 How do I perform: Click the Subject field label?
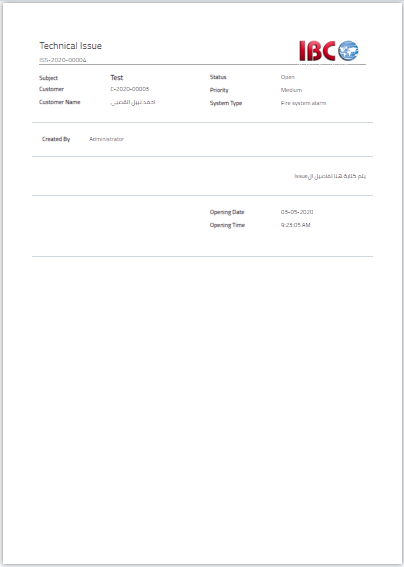pos(48,78)
